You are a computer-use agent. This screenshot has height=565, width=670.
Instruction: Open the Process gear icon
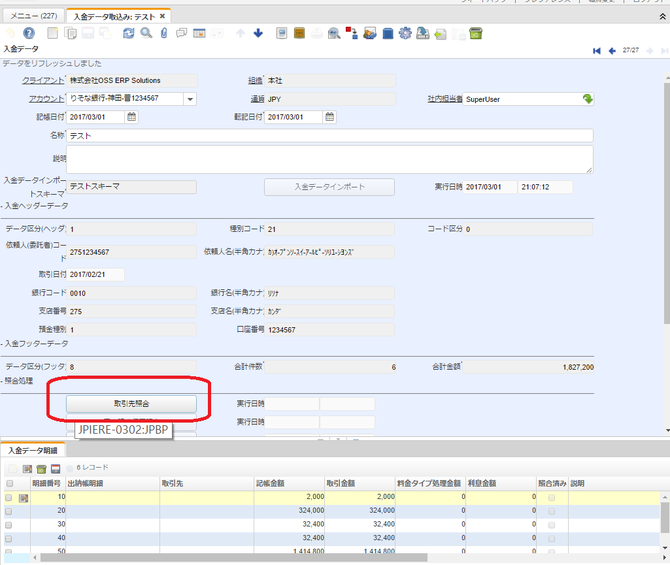coord(405,33)
